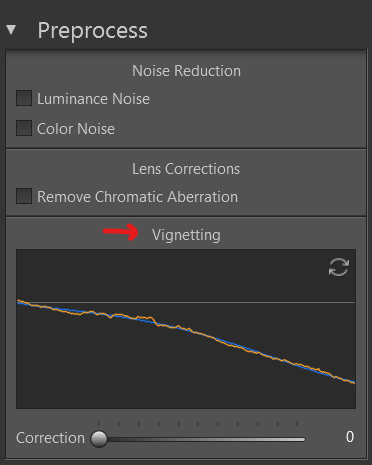Enable the Color Noise checkbox
This screenshot has height=465, width=372.
24,128
